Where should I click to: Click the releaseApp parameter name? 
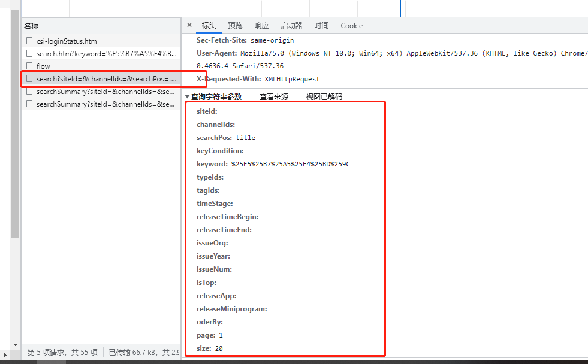pyautogui.click(x=216, y=296)
